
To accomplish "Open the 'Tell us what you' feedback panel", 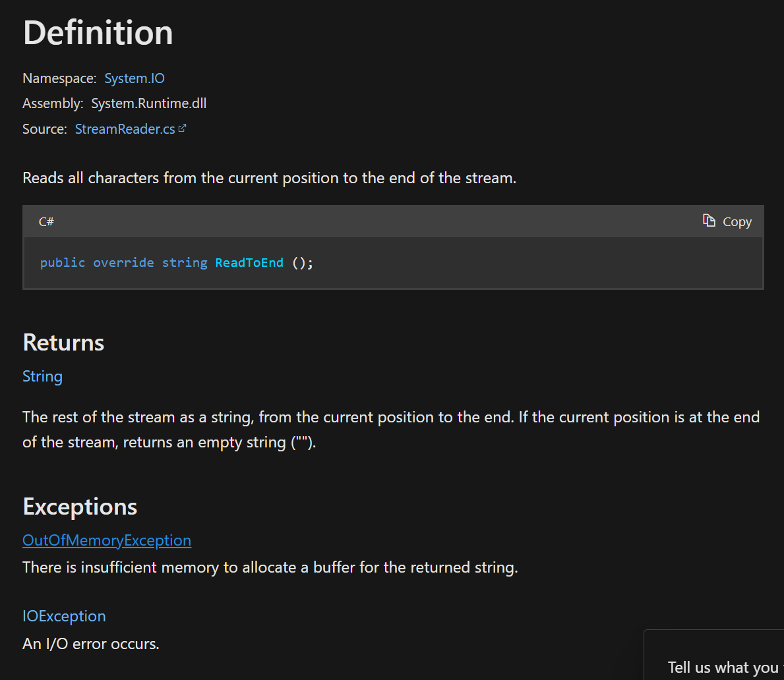I will click(722, 666).
